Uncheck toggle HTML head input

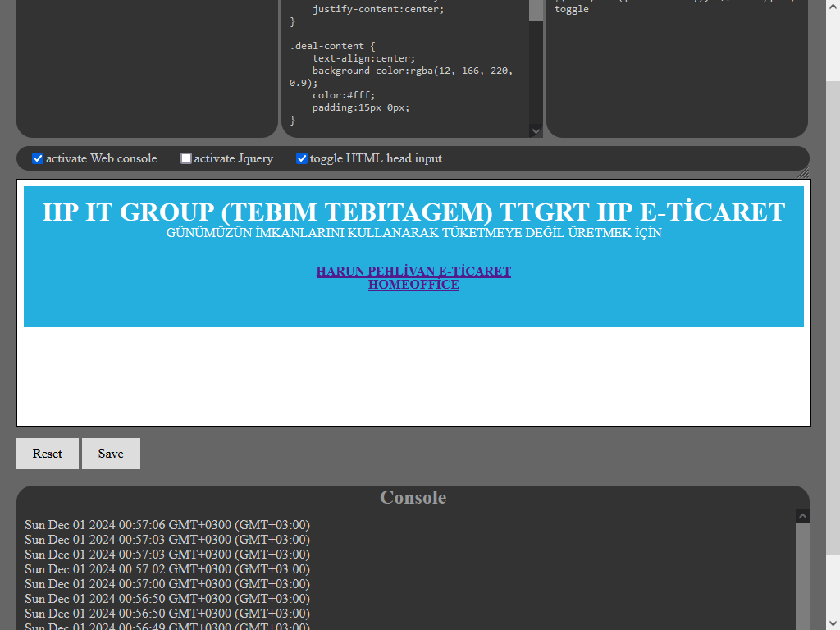pos(302,158)
